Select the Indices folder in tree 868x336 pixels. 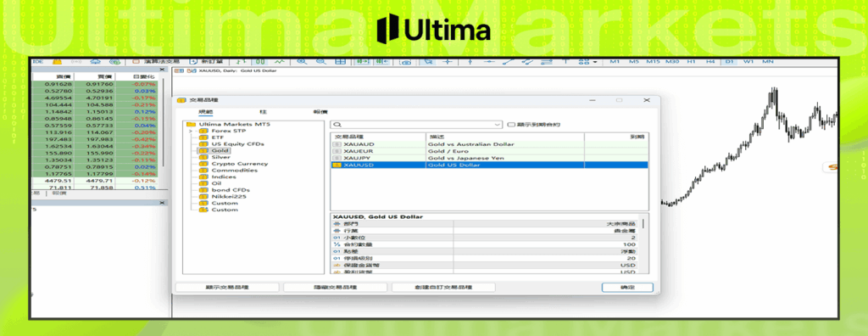[x=224, y=176]
